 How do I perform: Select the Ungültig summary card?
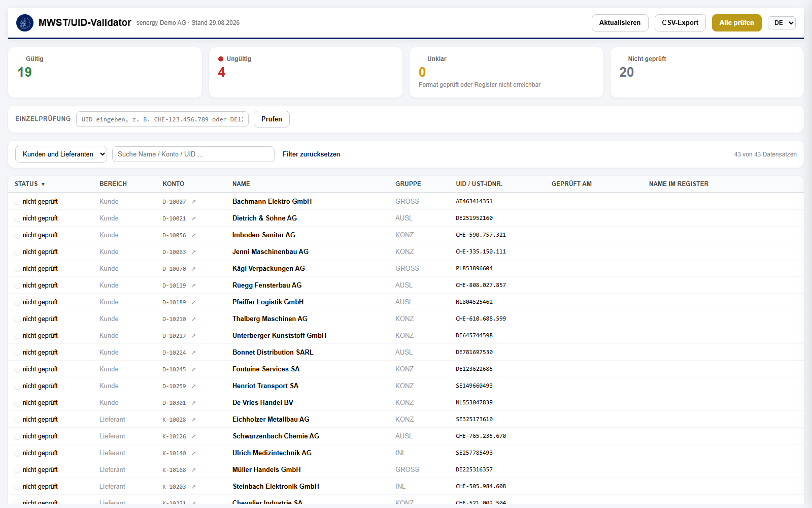coord(306,73)
